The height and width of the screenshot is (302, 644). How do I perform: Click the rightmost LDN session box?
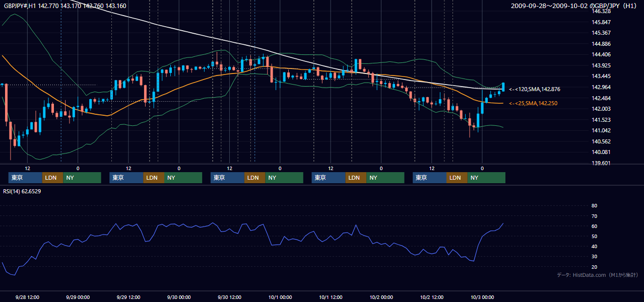tap(457, 178)
